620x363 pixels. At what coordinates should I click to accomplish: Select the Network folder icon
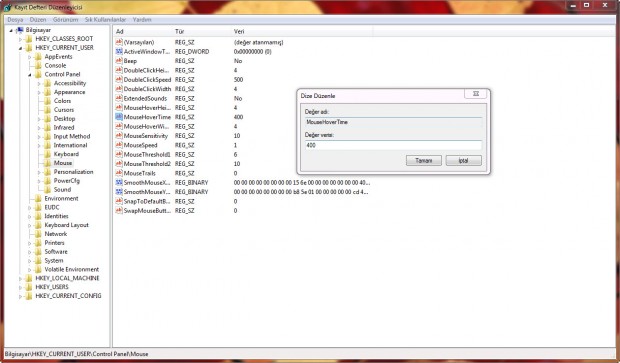[38, 234]
